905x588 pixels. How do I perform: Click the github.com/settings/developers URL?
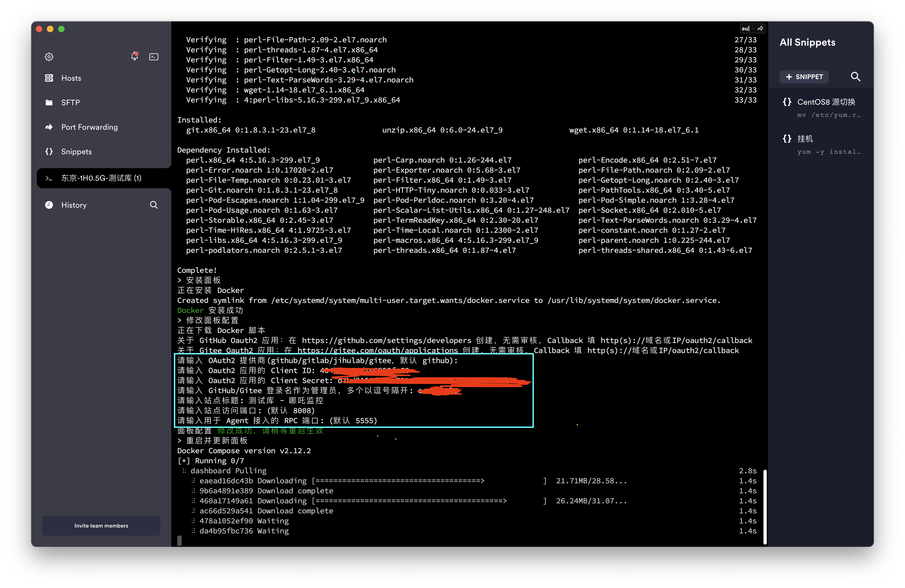(386, 341)
